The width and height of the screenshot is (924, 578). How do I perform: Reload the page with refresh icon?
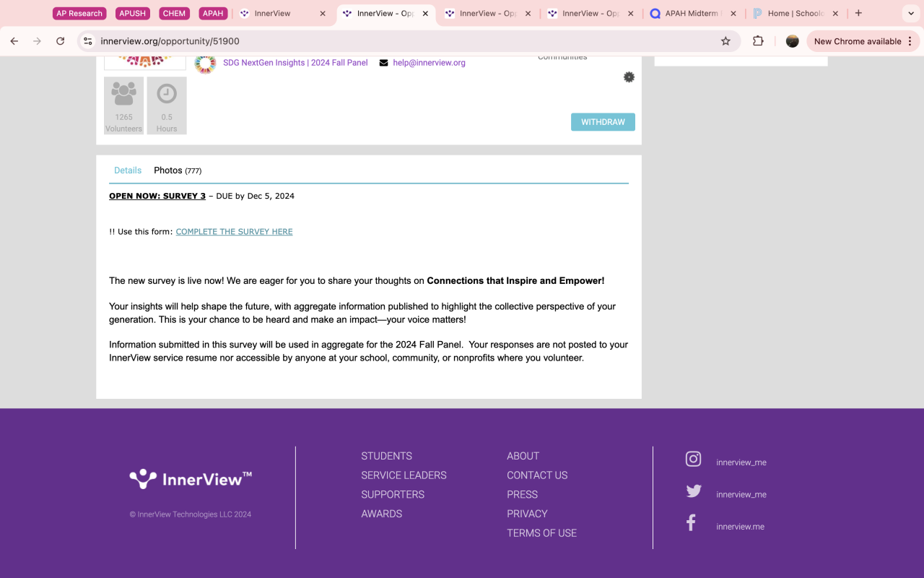point(61,41)
